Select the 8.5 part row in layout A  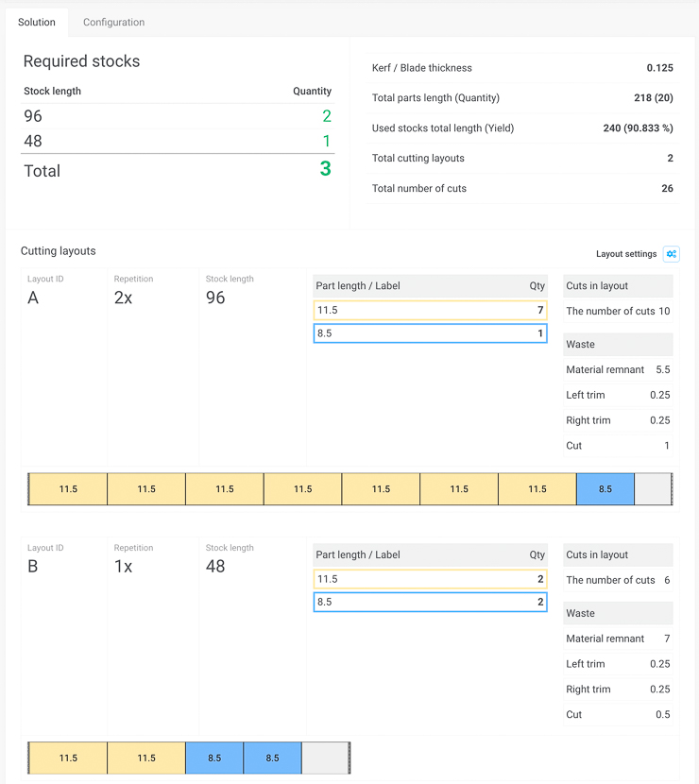coord(430,333)
